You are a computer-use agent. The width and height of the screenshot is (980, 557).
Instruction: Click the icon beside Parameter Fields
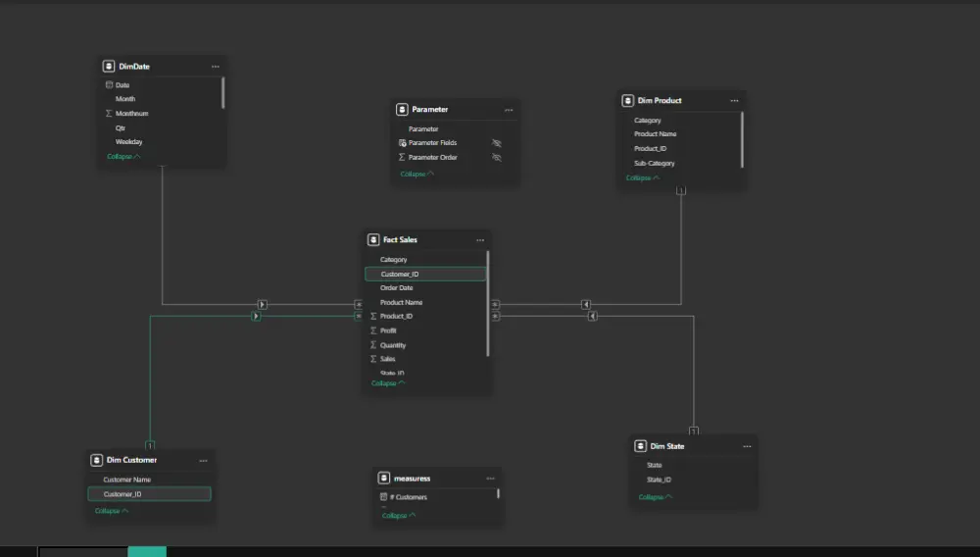402,142
